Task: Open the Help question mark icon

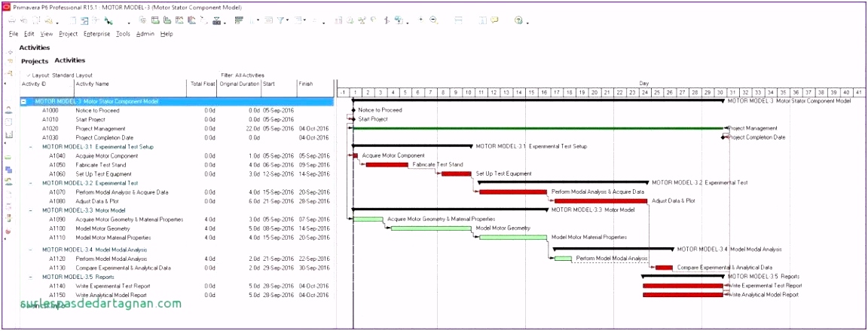Action: [518, 20]
